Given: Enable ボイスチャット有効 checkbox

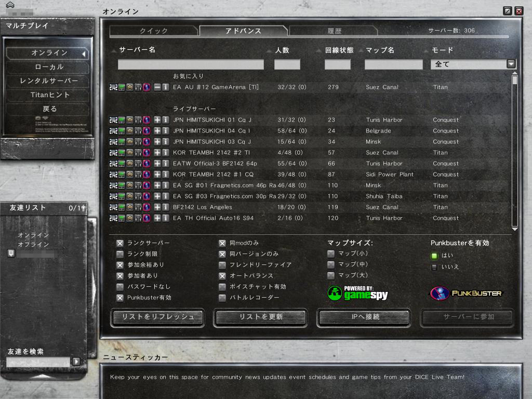Looking at the screenshot, I should tap(222, 287).
